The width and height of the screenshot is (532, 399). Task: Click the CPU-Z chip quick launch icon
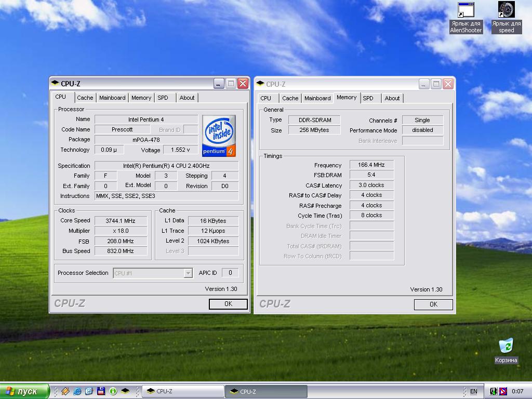pyautogui.click(x=125, y=391)
